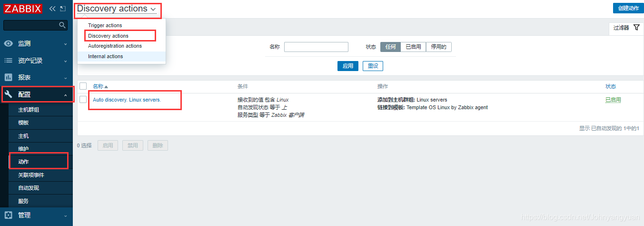
Task: Focus the 名称 filter input field
Action: click(316, 47)
